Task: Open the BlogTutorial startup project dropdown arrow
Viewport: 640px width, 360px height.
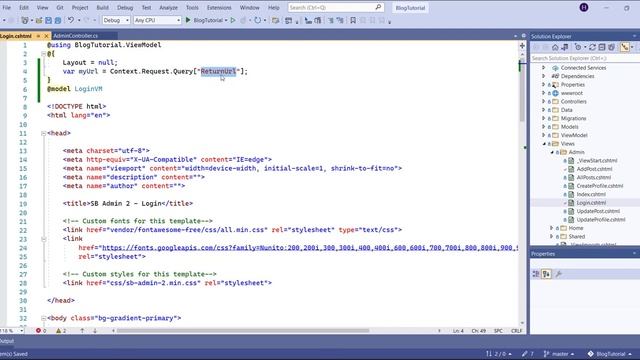Action: [x=226, y=20]
